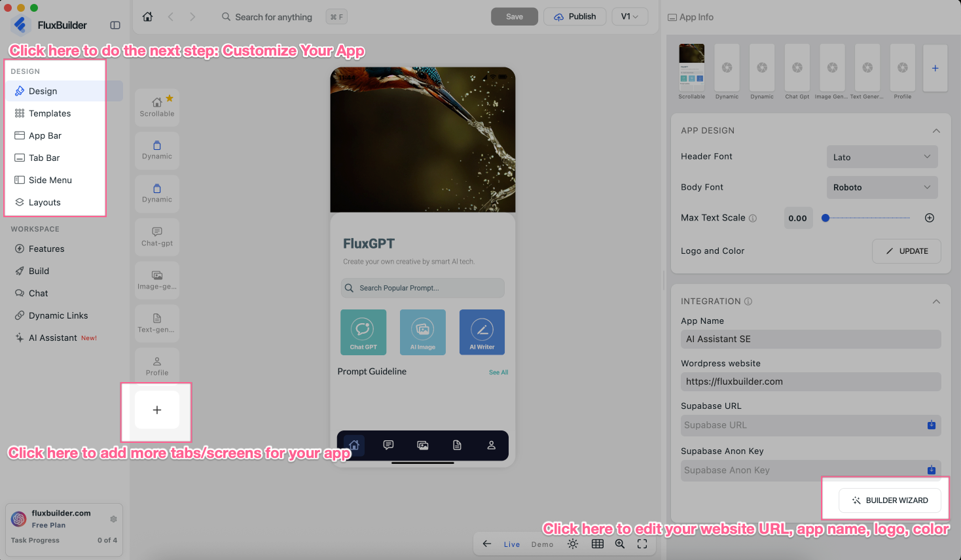Select the Text-gen... tab in the tab list
This screenshot has width=961, height=560.
pyautogui.click(x=157, y=323)
